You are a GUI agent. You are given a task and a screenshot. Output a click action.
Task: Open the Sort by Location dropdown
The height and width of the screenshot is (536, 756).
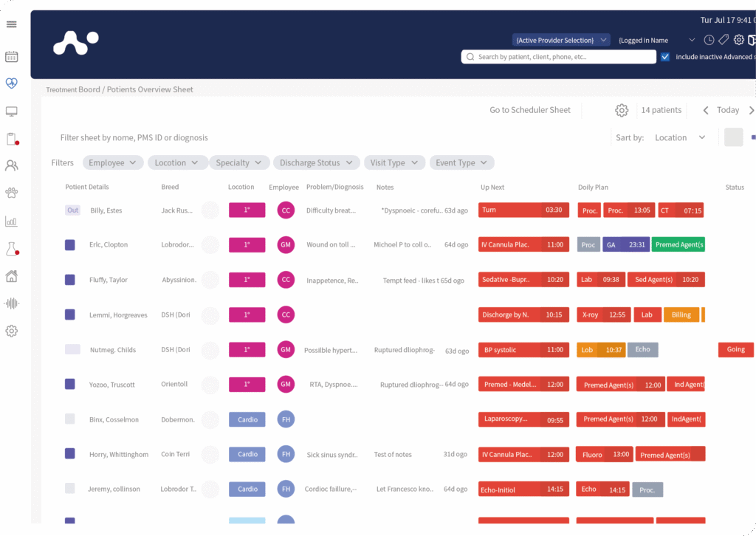click(680, 137)
